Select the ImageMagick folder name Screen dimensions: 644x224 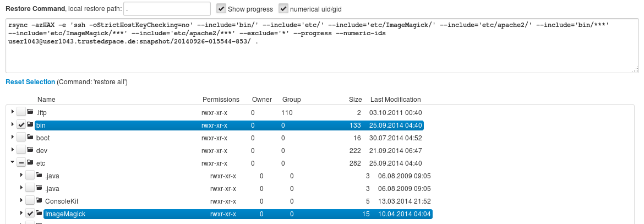[65, 214]
